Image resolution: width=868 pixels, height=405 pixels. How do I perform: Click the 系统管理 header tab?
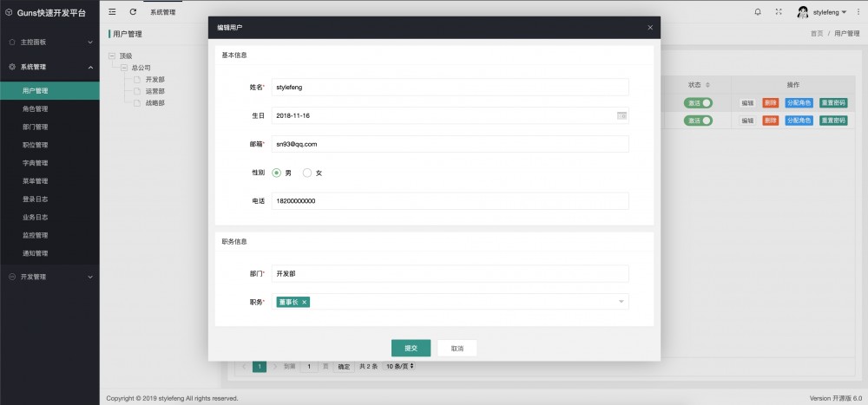[x=163, y=11]
